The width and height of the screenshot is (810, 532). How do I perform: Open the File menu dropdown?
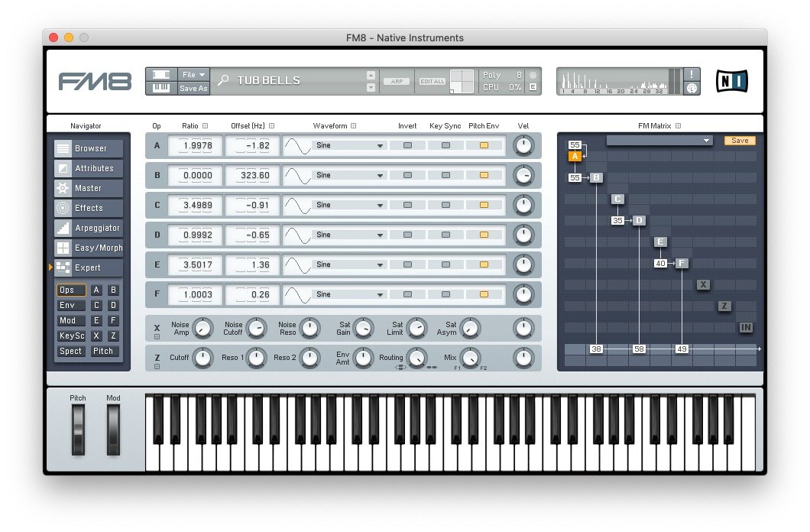tap(194, 75)
